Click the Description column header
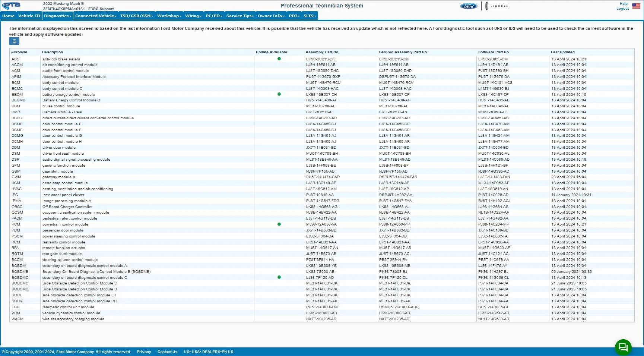The width and height of the screenshot is (644, 356). [x=53, y=52]
